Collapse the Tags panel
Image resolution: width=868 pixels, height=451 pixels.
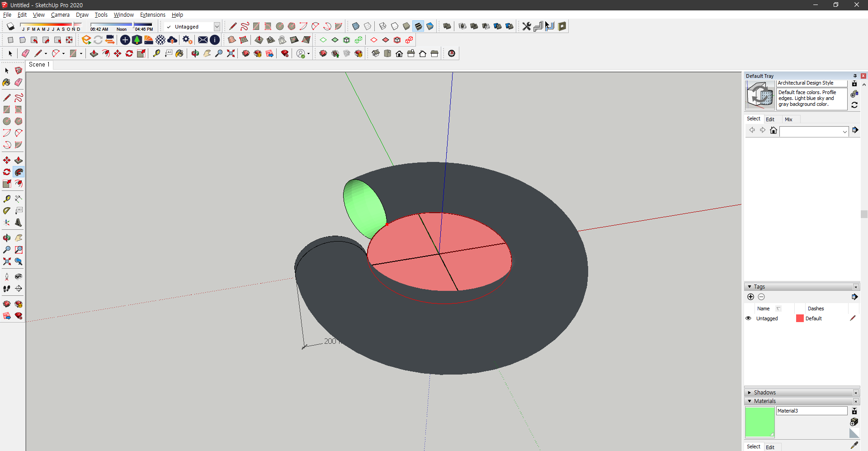coord(750,287)
